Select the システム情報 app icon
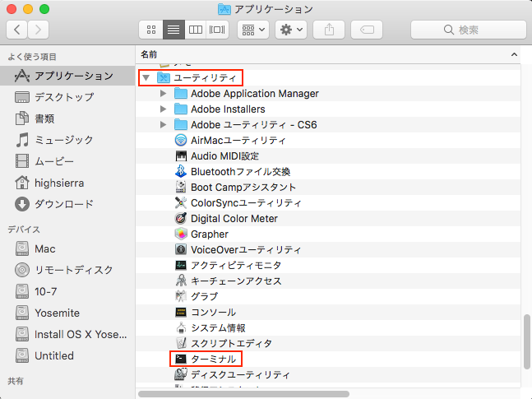This screenshot has height=399, width=532. pos(181,327)
